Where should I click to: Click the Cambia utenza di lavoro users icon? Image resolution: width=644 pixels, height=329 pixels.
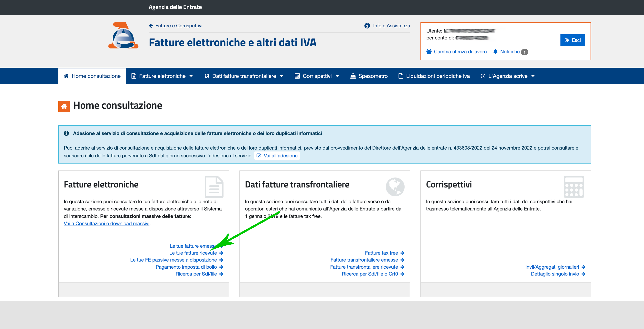[x=429, y=52]
